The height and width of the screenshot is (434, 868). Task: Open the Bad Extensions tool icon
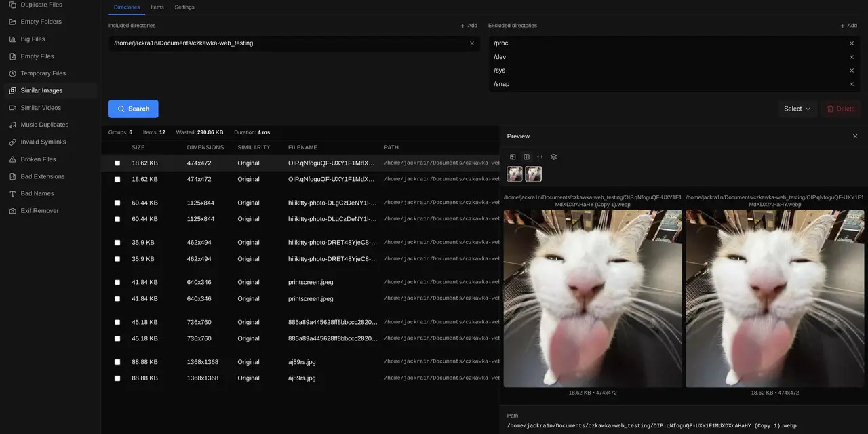(x=12, y=176)
